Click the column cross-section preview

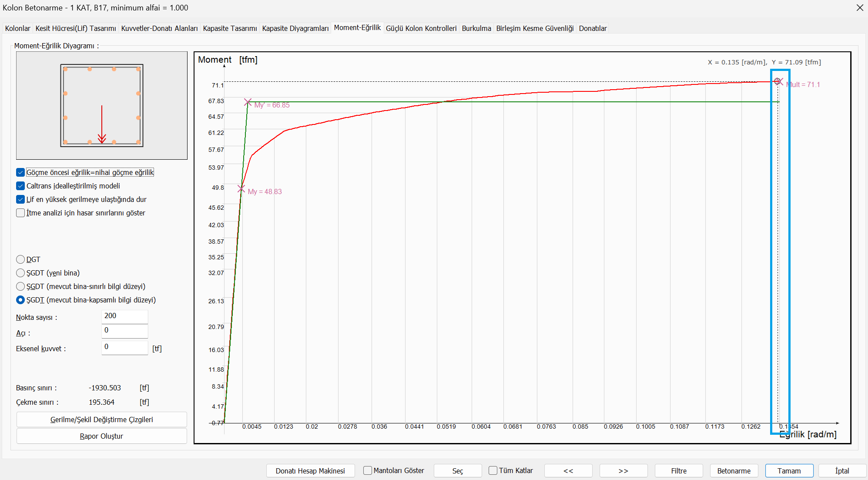[102, 105]
